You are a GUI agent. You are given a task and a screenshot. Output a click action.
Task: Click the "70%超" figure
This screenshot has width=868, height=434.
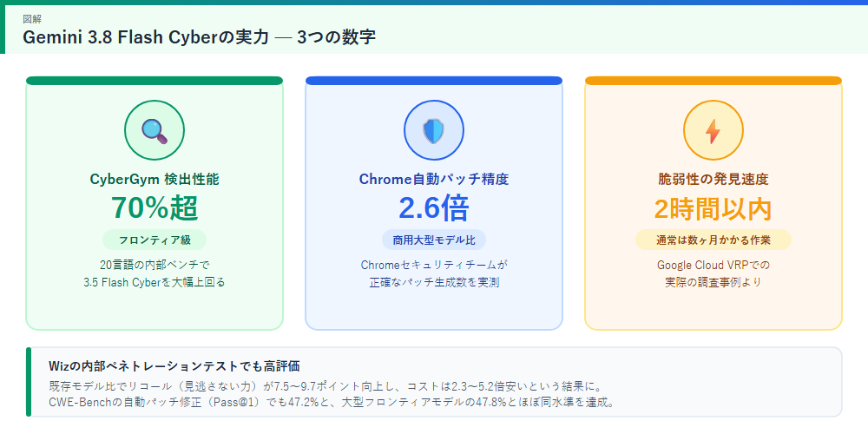[x=155, y=208]
